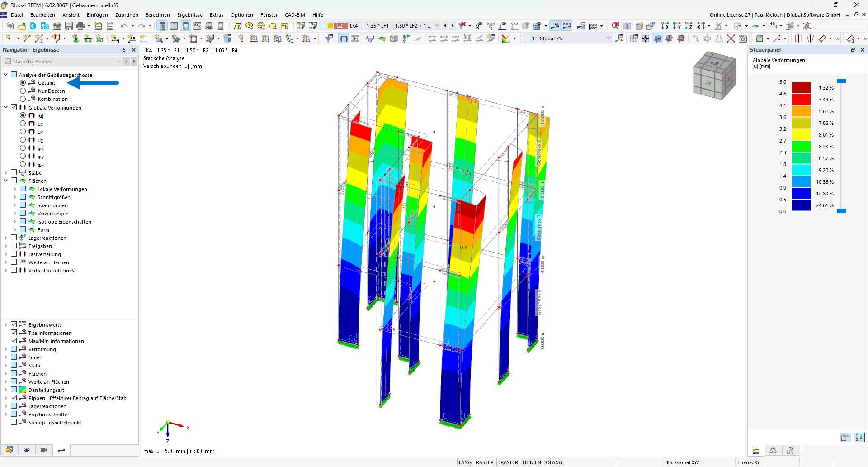This screenshot has width=868, height=467.
Task: Activate the view in X direction icon
Action: [666, 26]
